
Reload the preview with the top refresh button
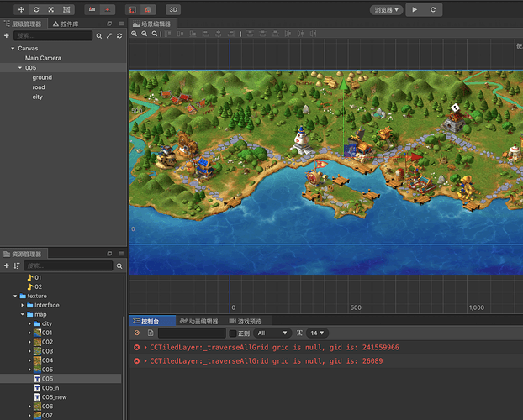433,9
